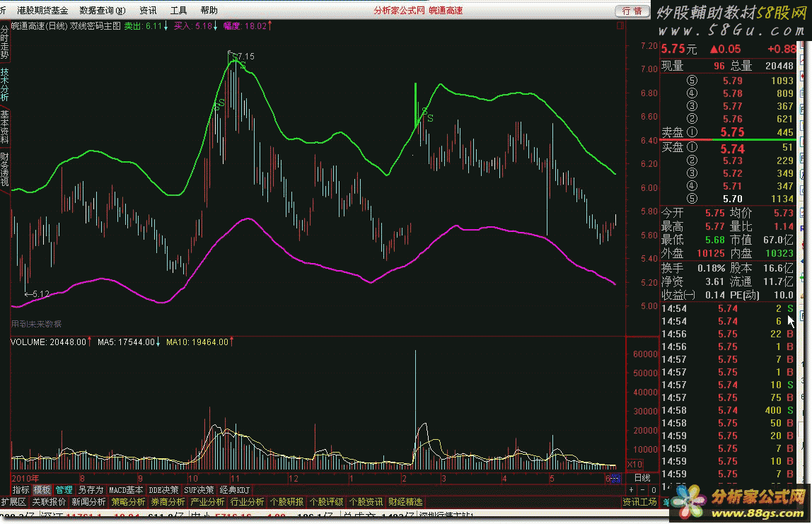Open the 港股期货基金 menu
The image size is (812, 524).
pos(42,11)
